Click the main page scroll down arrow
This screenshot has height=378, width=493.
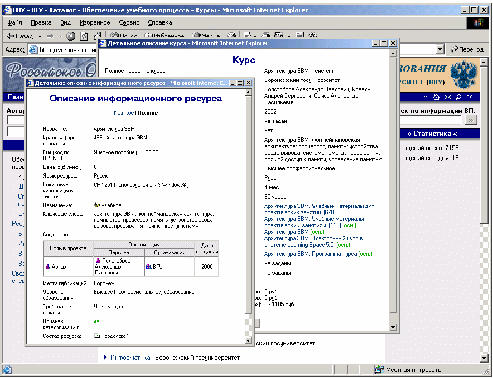[484, 358]
